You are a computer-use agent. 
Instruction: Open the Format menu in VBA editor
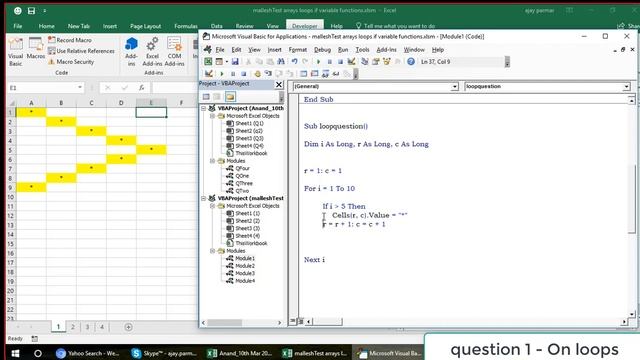point(298,50)
